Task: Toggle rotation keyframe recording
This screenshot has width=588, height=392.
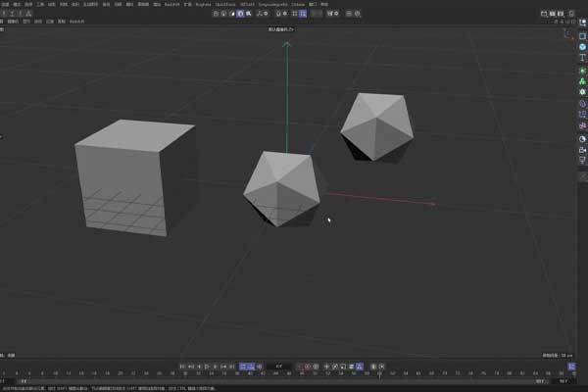Action: (335, 367)
